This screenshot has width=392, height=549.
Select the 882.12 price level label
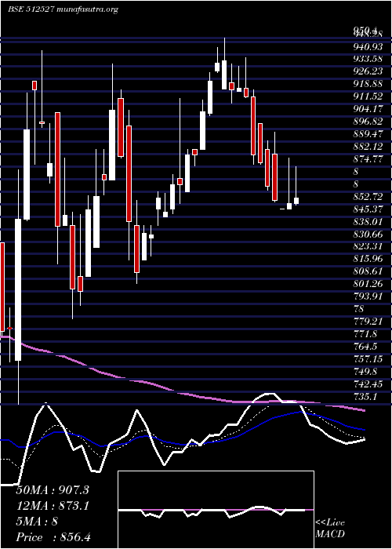pyautogui.click(x=368, y=147)
